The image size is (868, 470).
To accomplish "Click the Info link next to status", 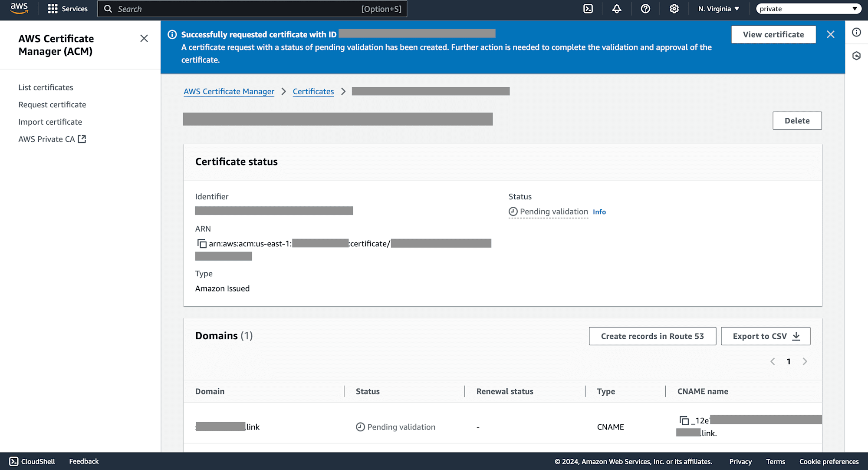I will coord(599,212).
